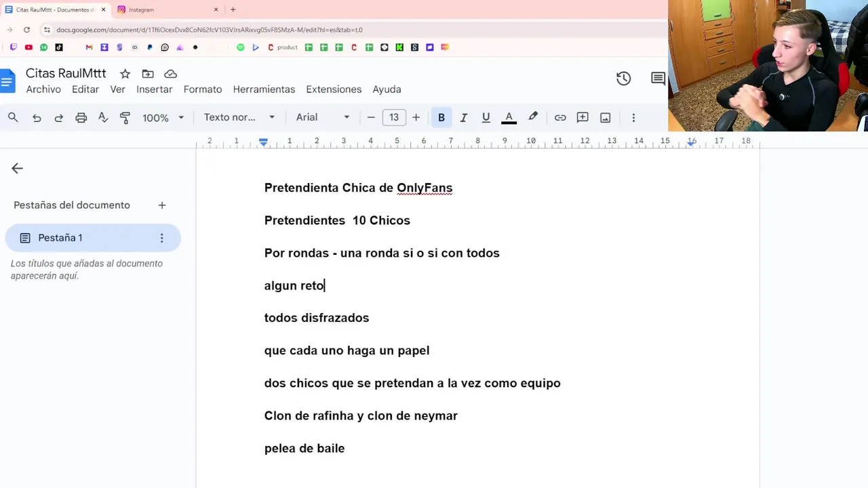Viewport: 868px width, 488px height.
Task: Click the address bar URL
Action: coord(210,30)
